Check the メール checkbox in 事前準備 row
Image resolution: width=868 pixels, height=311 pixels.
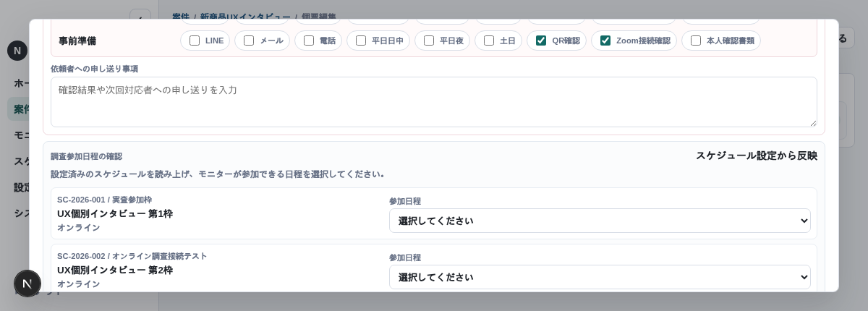click(249, 41)
